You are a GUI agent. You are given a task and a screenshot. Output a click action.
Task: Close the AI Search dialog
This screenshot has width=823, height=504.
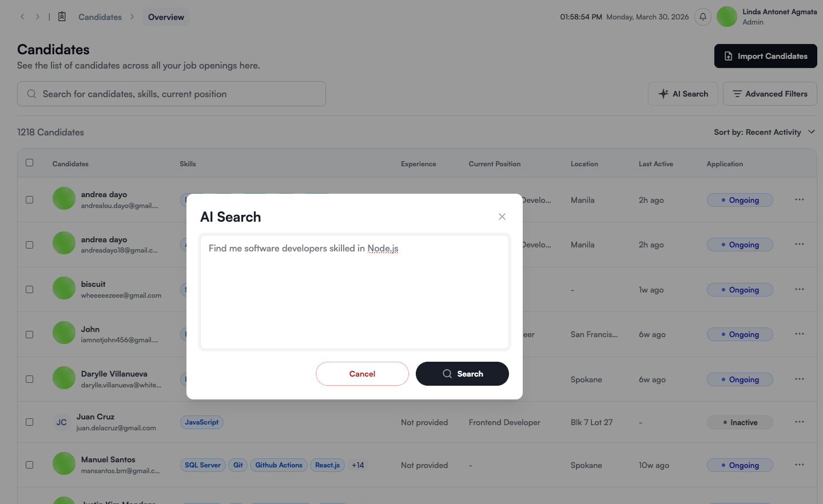tap(502, 217)
